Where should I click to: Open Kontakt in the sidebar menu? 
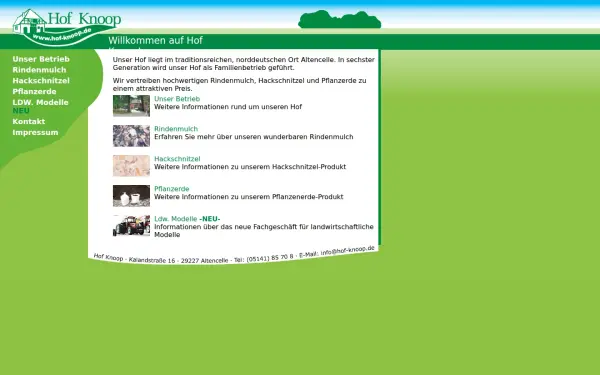click(29, 121)
